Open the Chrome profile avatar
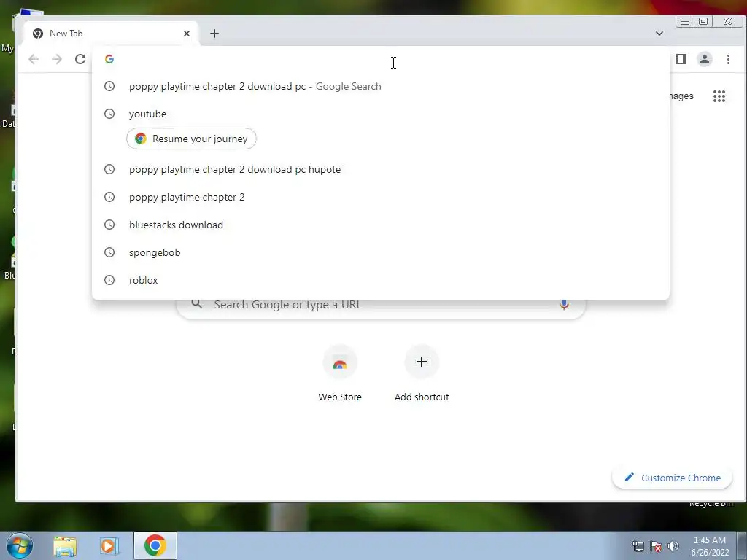The image size is (747, 560). click(705, 59)
